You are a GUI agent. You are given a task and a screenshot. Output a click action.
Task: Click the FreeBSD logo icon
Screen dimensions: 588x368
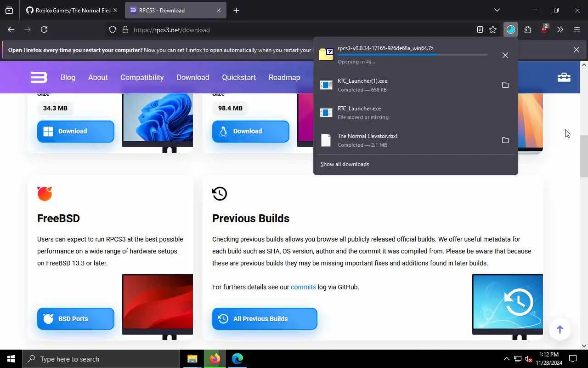(45, 194)
